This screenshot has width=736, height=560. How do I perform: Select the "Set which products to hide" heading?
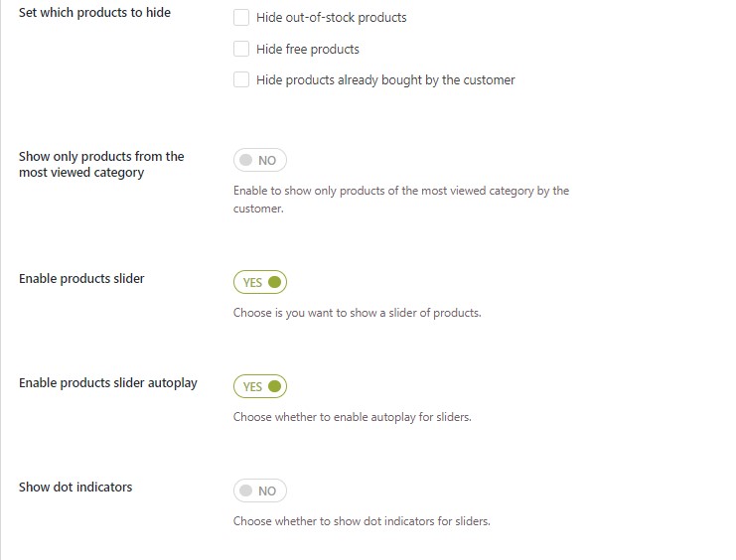pyautogui.click(x=94, y=13)
